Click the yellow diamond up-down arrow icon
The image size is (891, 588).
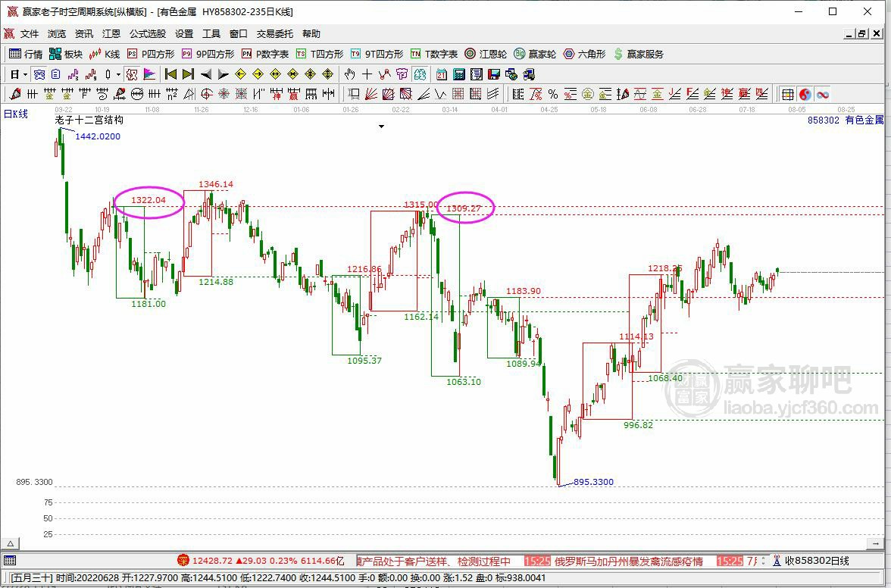tap(328, 74)
